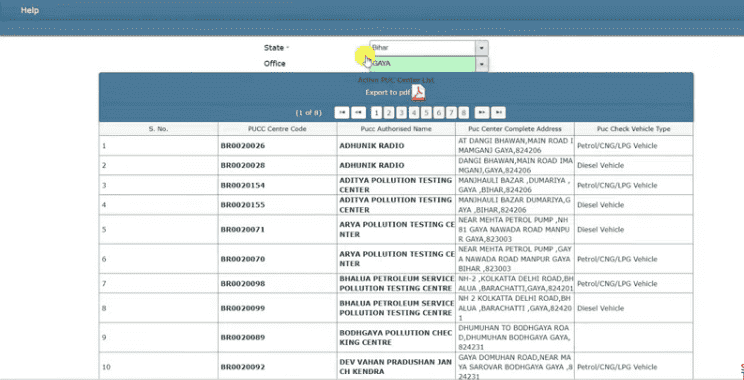Click the Active PUC Center List title
This screenshot has width=744, height=380.
tap(396, 80)
